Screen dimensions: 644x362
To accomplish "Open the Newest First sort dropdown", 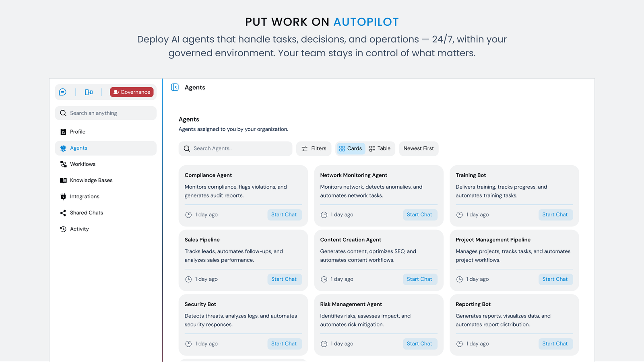I will (419, 148).
